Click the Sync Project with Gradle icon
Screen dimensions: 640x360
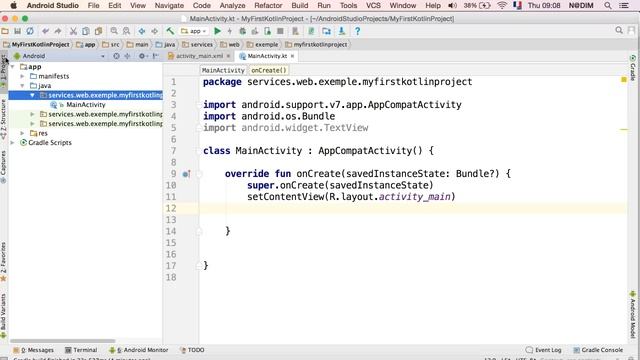click(x=311, y=31)
